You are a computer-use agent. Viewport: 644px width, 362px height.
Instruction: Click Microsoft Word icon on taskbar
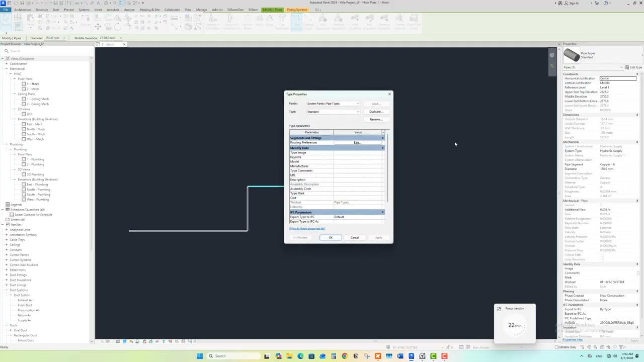[x=400, y=356]
